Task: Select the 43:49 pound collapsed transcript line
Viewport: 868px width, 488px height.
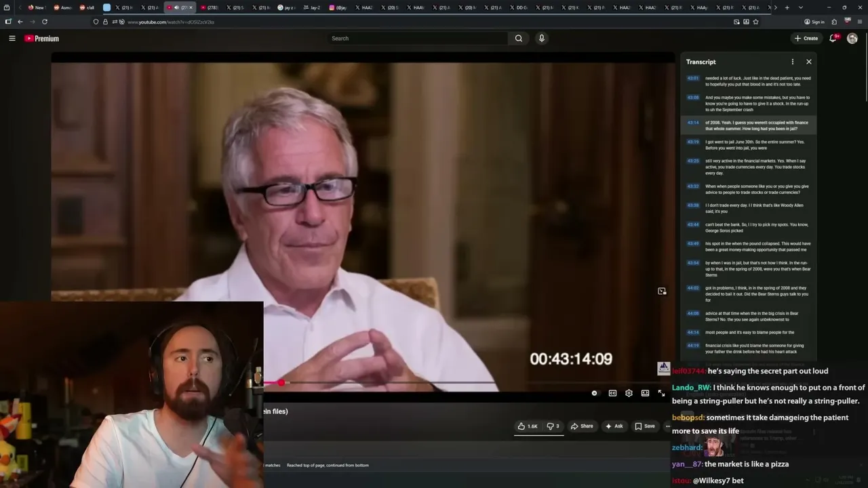Action: click(749, 247)
